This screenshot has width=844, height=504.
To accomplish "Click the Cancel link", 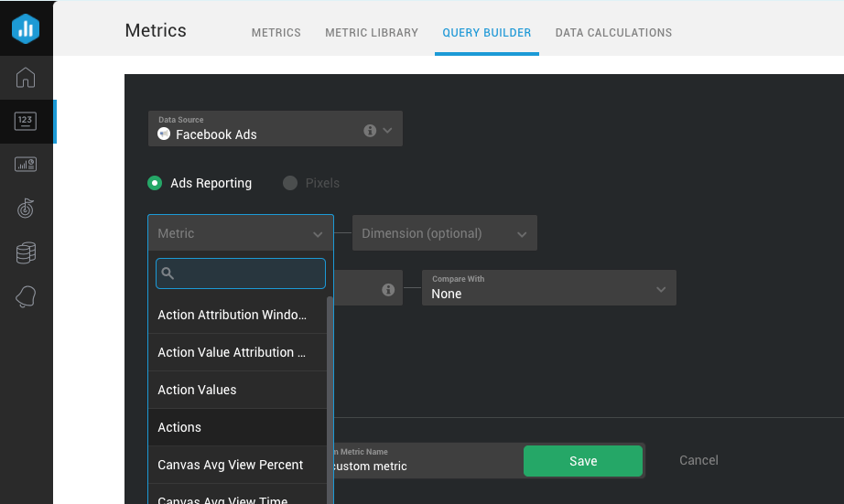I will click(x=698, y=460).
